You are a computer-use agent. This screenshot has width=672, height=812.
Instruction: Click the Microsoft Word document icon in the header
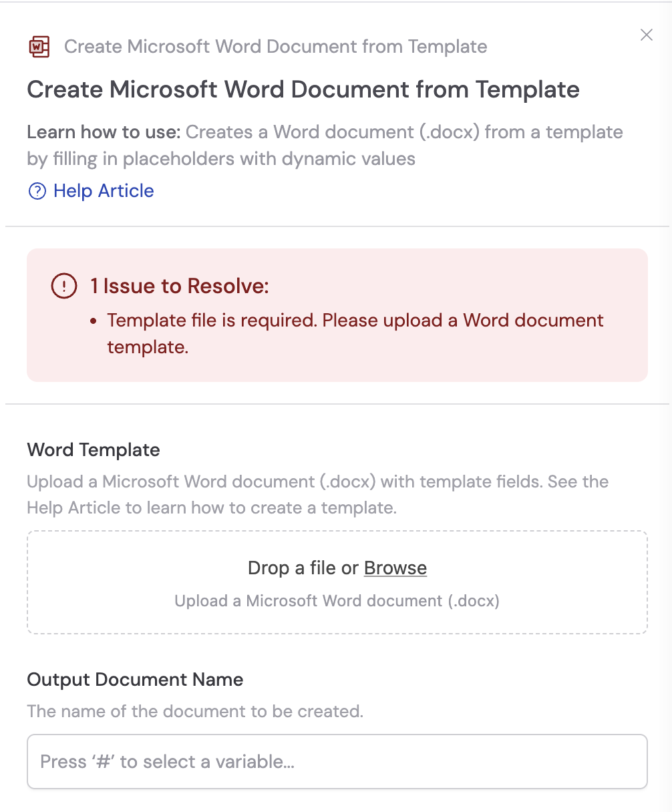39,47
